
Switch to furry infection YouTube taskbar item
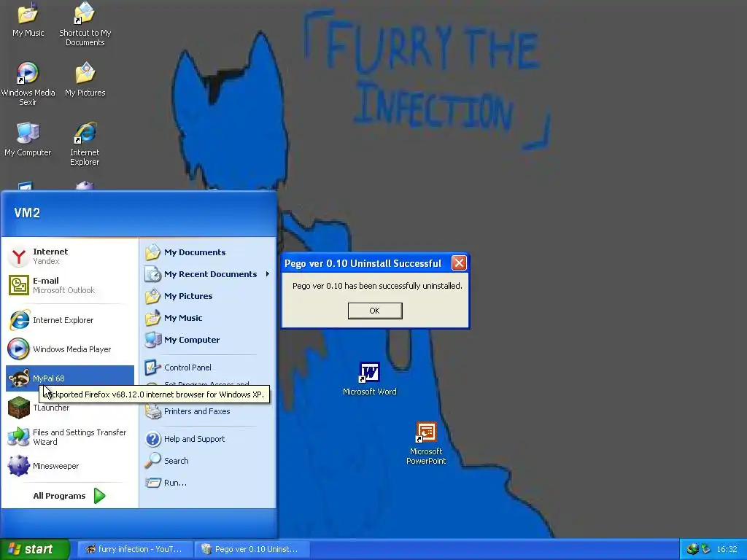135,549
